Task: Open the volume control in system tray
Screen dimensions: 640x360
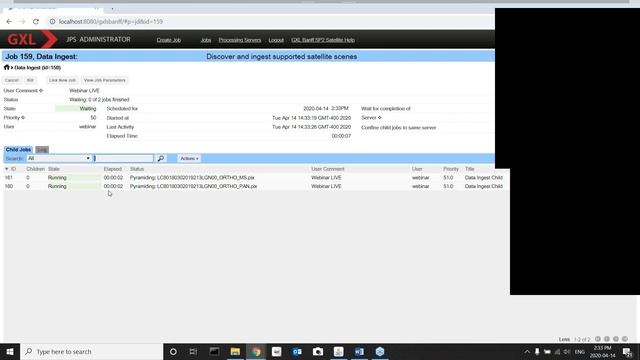Action: click(567, 352)
